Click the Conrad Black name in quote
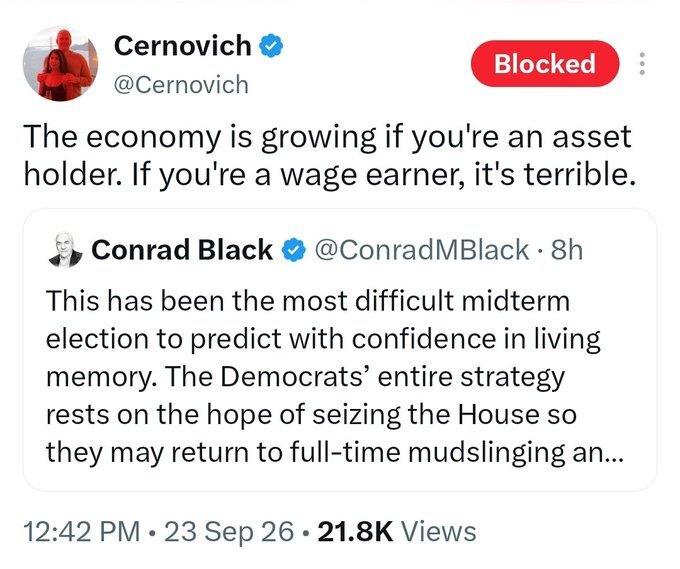 pos(182,250)
